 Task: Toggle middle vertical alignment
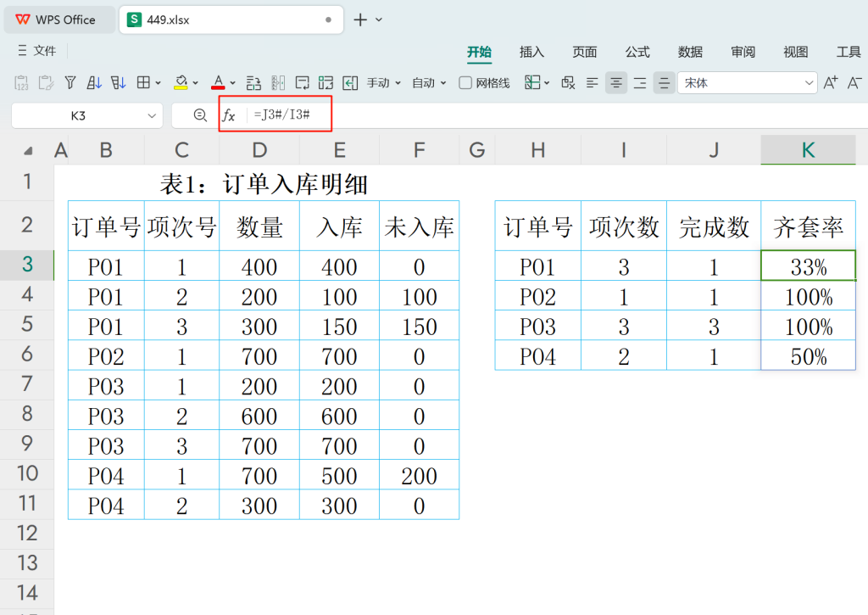[x=665, y=83]
